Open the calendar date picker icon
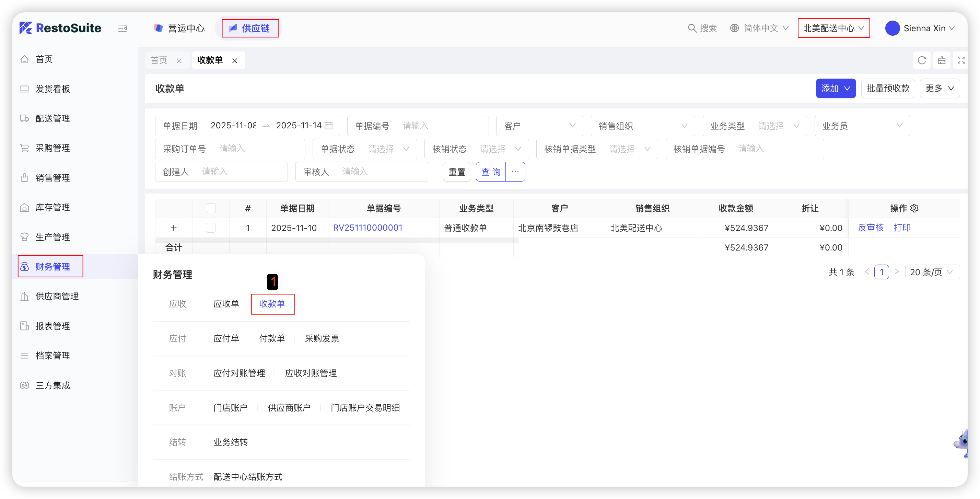 [x=329, y=126]
